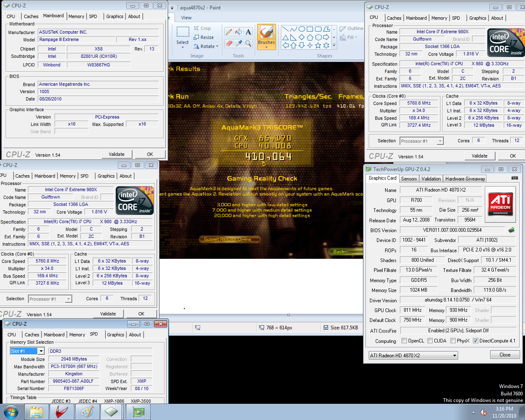Choose the Curve shape in Shapes gallery

[293, 29]
